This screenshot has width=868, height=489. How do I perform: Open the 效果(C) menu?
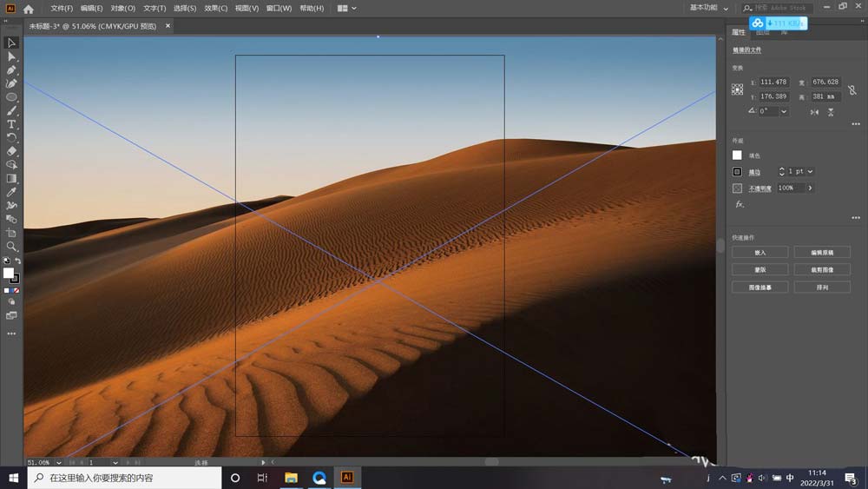pyautogui.click(x=216, y=9)
